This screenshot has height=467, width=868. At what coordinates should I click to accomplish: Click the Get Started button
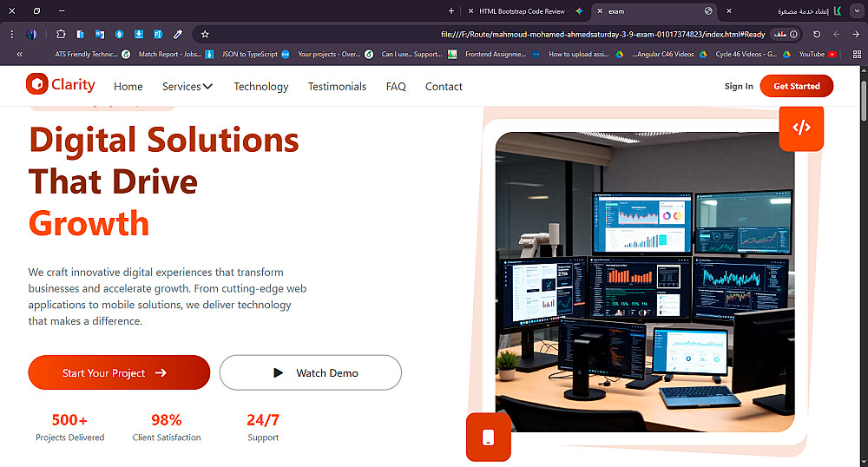[x=797, y=86]
